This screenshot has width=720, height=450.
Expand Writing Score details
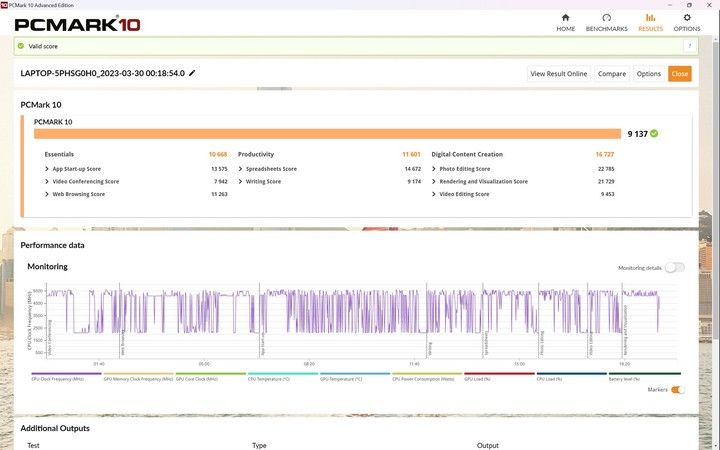[240, 181]
